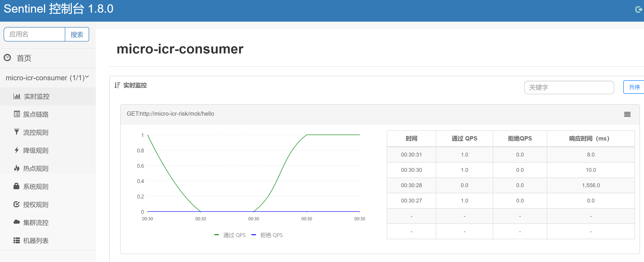Click the bar chart icon for 实时监控
Viewport: 644px width, 262px height.
pos(17,96)
